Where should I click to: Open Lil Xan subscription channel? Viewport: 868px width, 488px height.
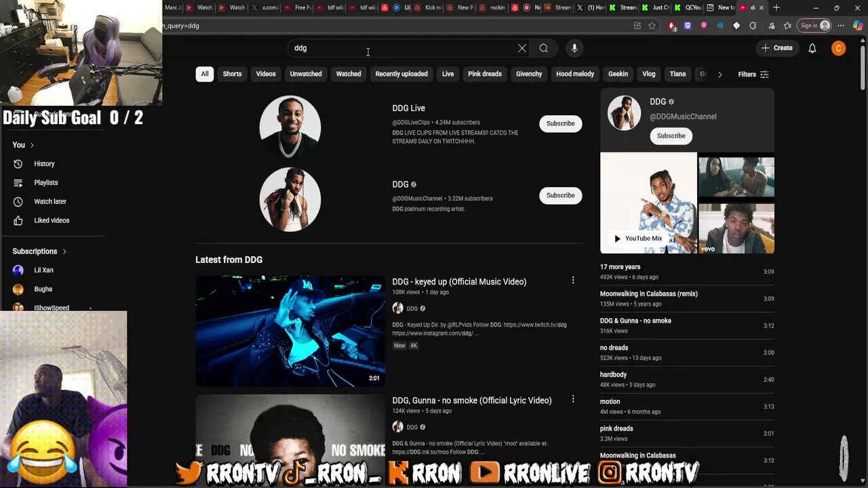click(43, 270)
